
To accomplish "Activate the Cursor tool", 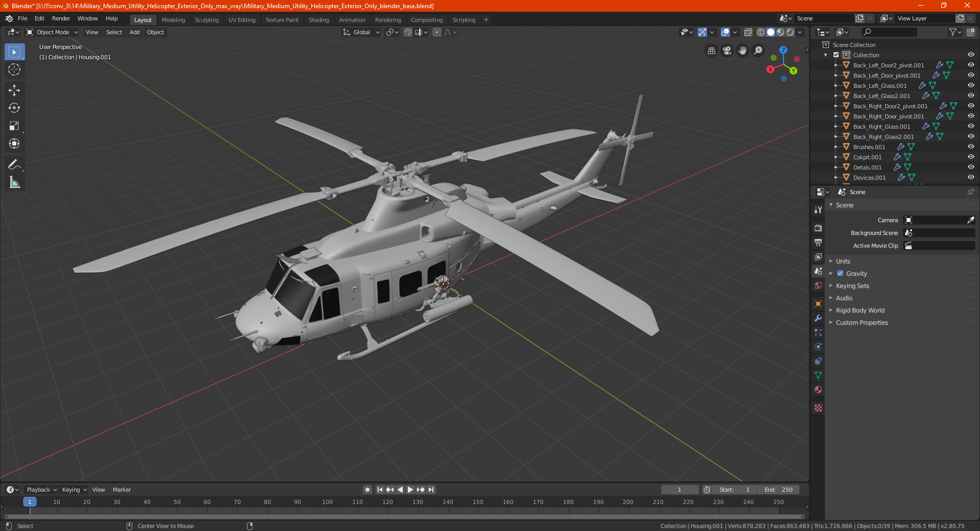I will (x=14, y=70).
